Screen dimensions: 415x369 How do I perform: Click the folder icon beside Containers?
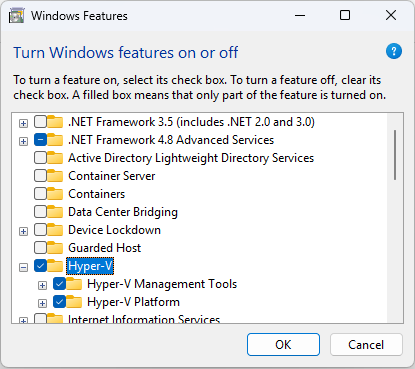55,194
